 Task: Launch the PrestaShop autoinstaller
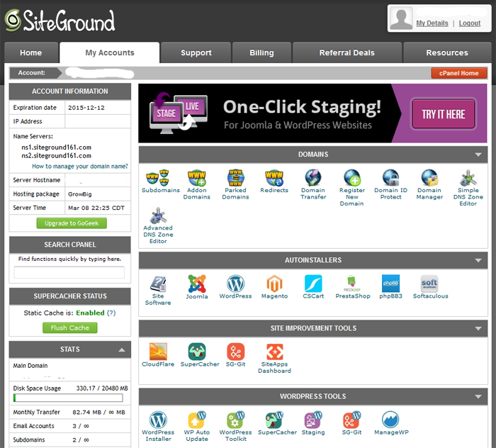click(353, 287)
